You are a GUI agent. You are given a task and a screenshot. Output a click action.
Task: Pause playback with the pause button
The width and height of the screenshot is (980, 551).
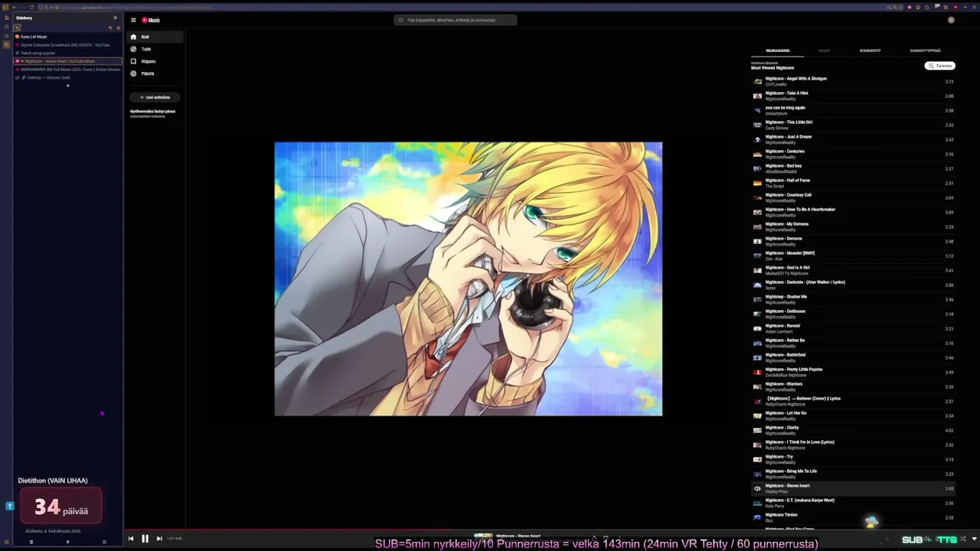click(x=145, y=539)
